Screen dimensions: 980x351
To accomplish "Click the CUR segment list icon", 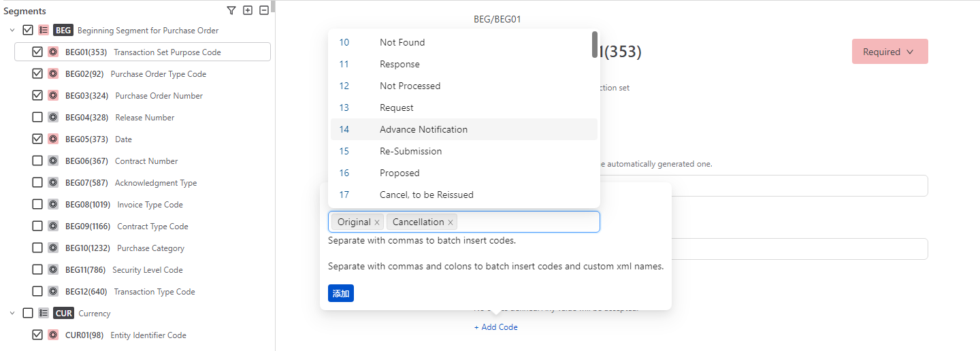I will click(x=44, y=313).
